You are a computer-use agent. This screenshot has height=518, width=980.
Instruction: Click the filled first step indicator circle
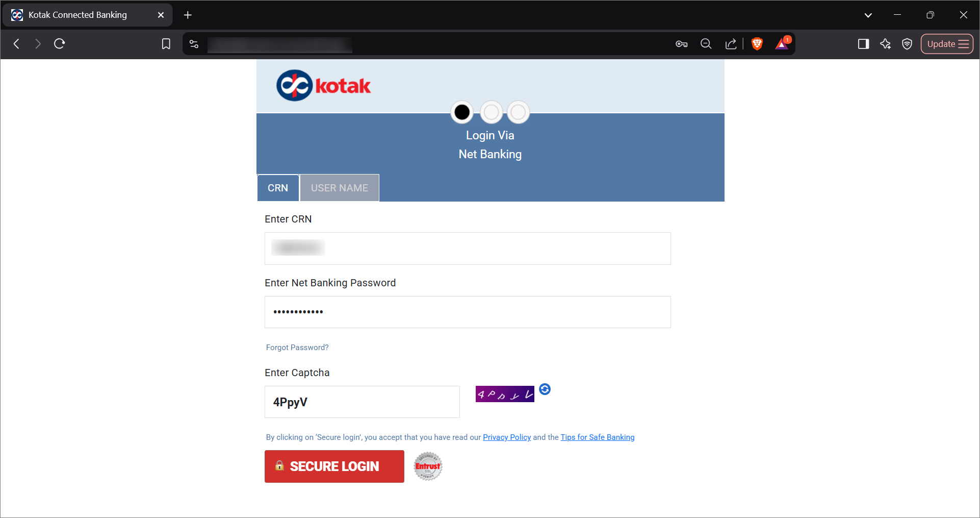pyautogui.click(x=462, y=112)
